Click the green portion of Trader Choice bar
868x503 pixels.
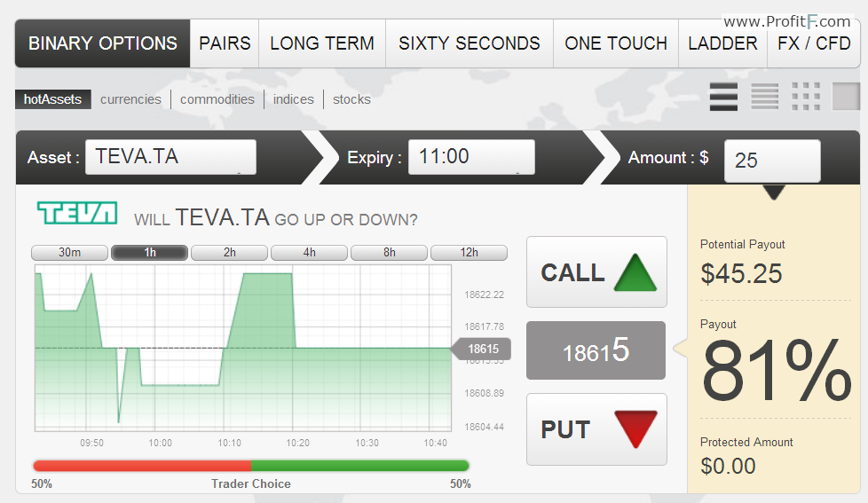pos(360,466)
